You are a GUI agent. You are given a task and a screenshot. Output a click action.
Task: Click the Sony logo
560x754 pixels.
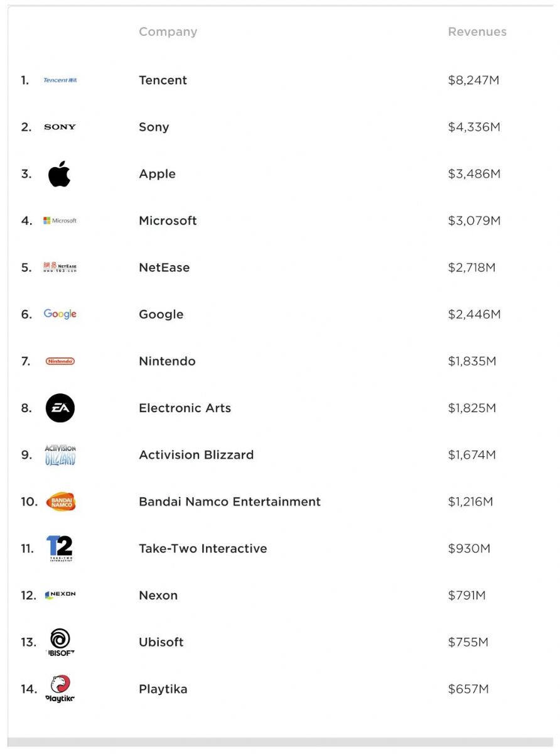click(x=60, y=127)
